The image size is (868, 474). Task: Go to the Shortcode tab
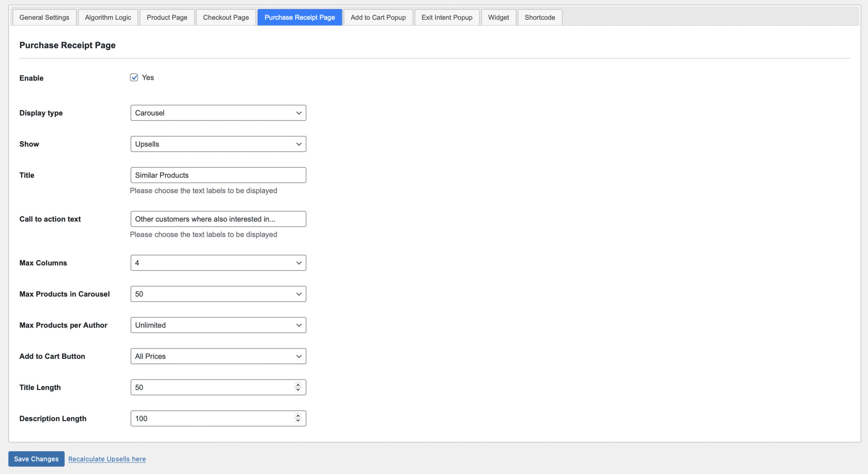(x=540, y=17)
